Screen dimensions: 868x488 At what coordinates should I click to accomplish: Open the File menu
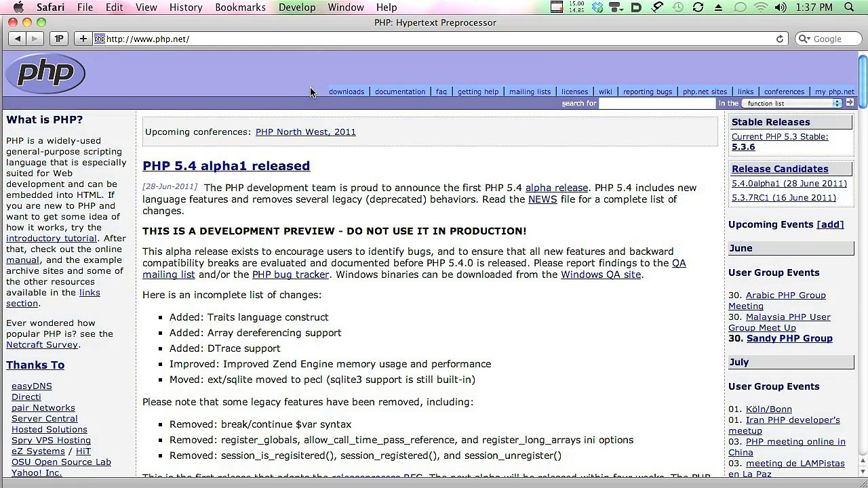(x=85, y=7)
